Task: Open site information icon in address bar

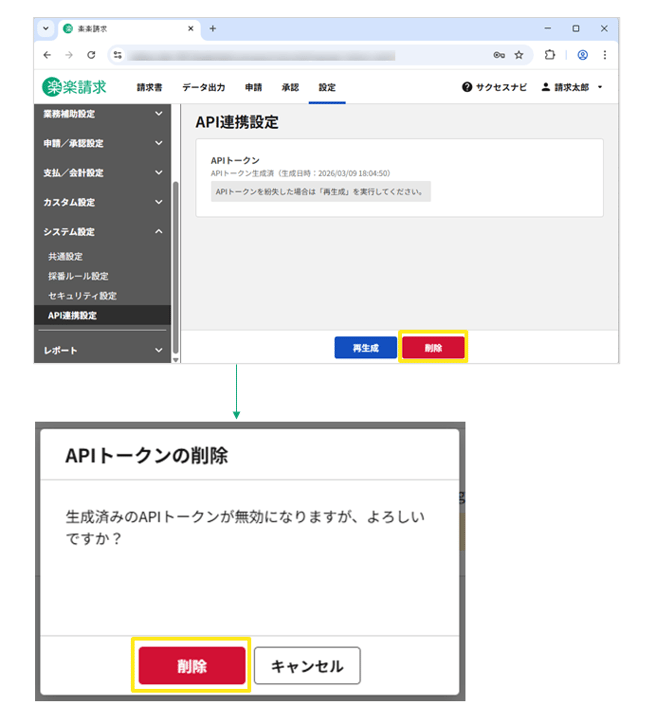Action: click(118, 55)
